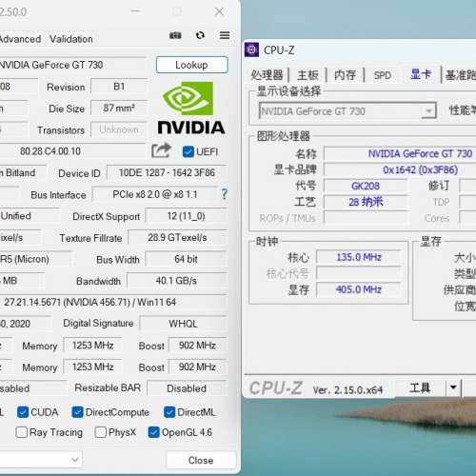Switch to the CPU-Z SPD tab
This screenshot has height=476, width=476.
tap(382, 75)
